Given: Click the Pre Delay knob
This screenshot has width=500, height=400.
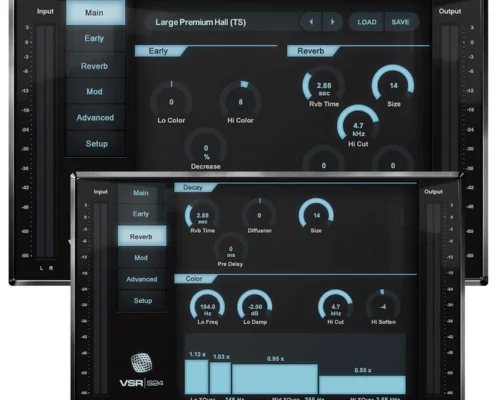Looking at the screenshot, I should 231,248.
